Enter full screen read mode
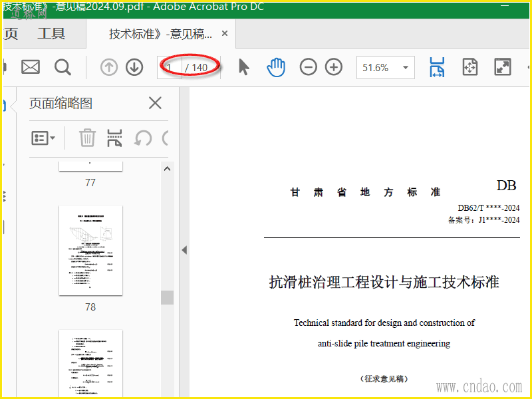This screenshot has height=399, width=532. tap(503, 67)
